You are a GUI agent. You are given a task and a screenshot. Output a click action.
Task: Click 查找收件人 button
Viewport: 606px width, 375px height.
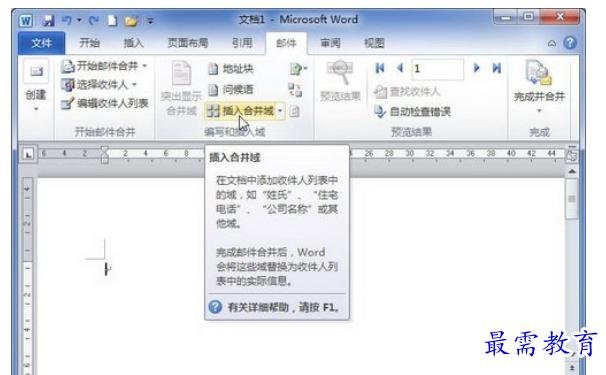[x=407, y=92]
